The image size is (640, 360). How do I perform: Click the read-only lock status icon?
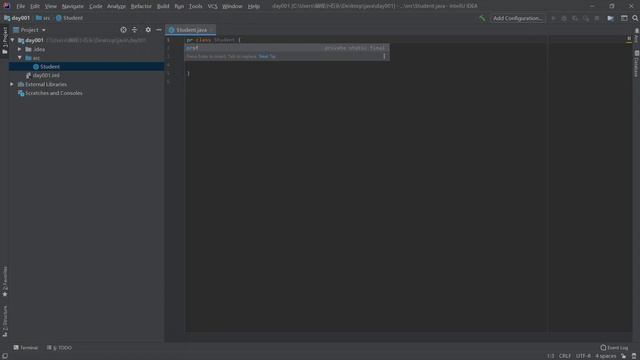coord(624,356)
